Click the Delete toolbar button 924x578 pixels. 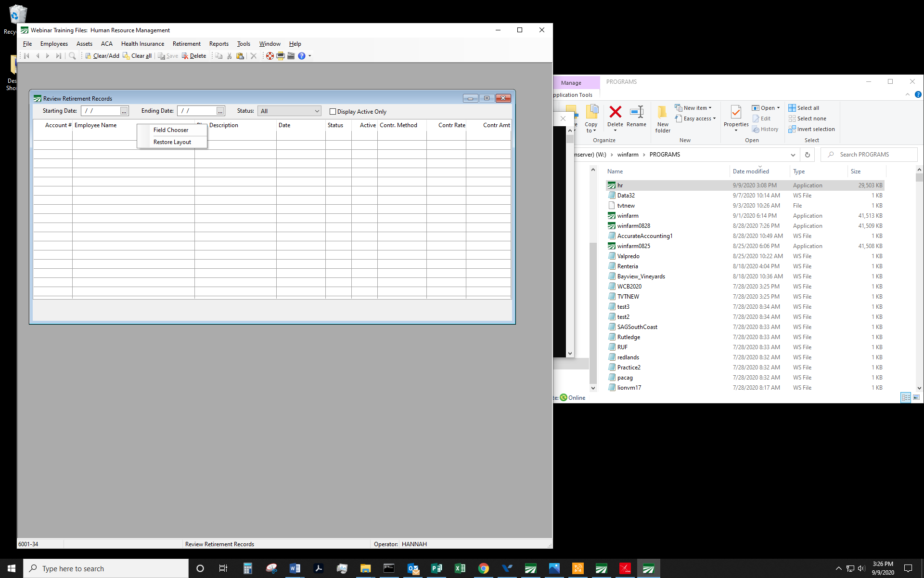point(194,56)
